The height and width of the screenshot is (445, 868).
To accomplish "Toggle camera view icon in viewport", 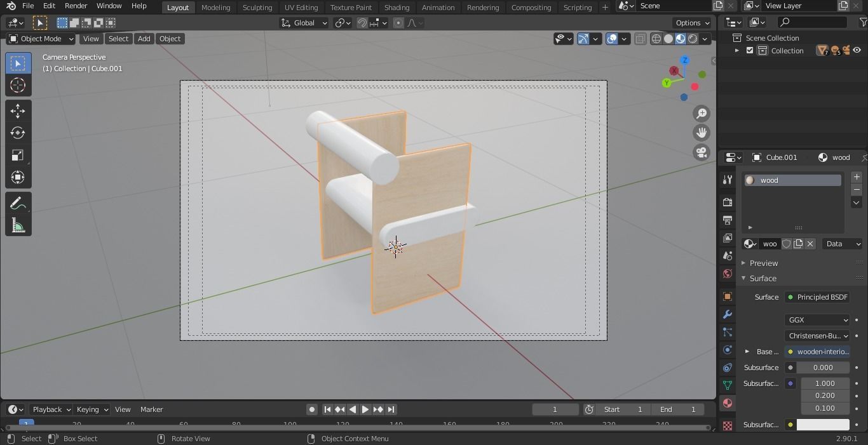I will pyautogui.click(x=702, y=152).
